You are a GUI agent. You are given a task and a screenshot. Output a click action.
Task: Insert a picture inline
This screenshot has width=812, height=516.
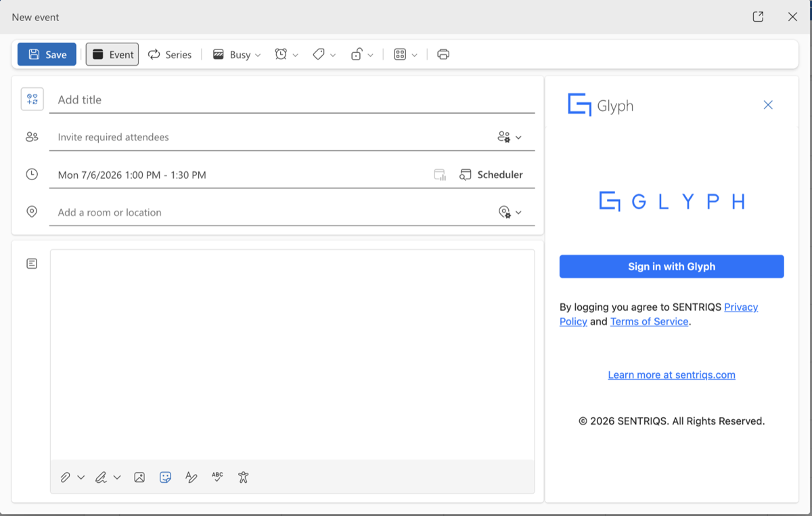(x=139, y=477)
